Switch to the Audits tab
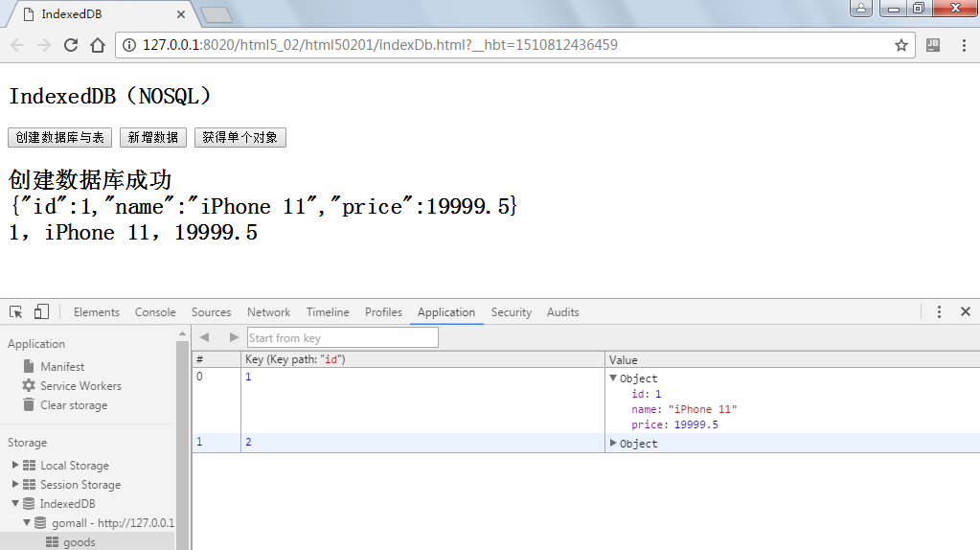The image size is (980, 550). click(562, 311)
